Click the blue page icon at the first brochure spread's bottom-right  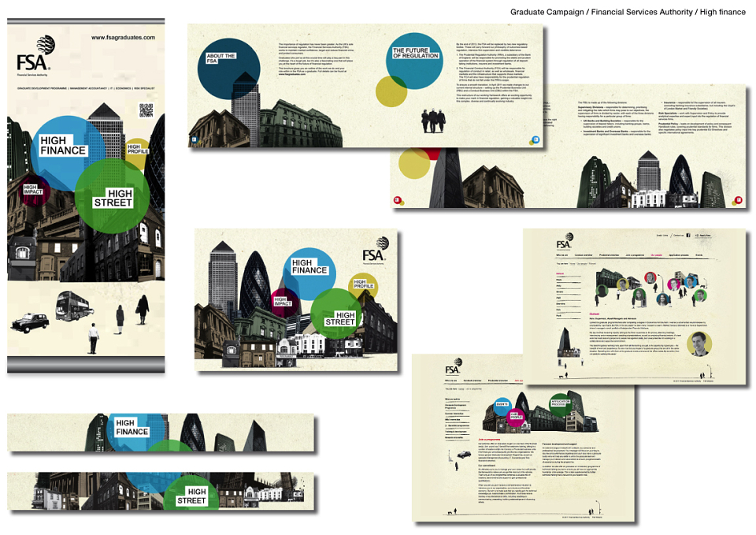(x=535, y=140)
